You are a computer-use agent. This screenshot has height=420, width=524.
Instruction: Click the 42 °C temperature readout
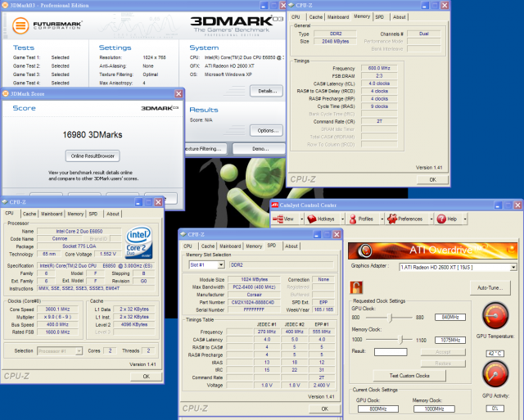pos(495,354)
